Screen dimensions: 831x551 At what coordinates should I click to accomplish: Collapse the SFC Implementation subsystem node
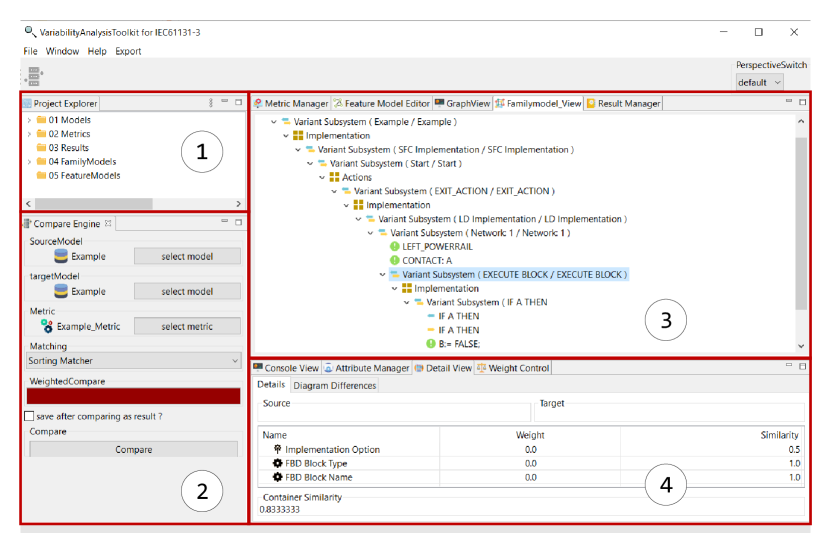298,150
